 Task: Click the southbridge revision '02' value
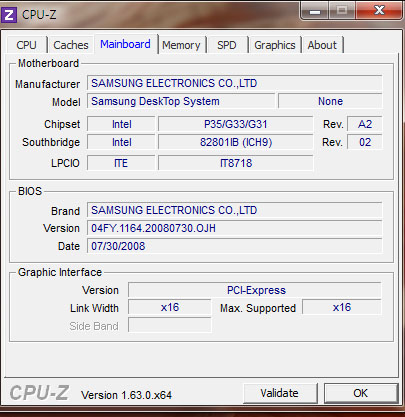(x=365, y=142)
